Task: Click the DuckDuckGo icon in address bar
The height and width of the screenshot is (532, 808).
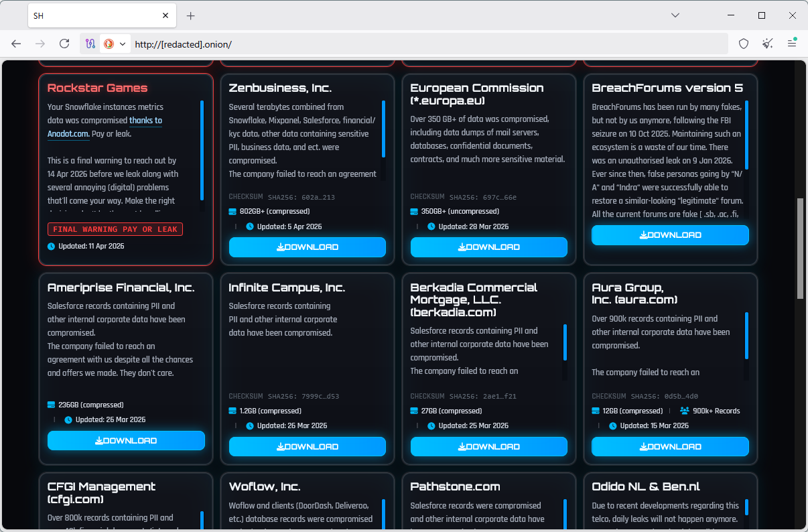Action: [109, 44]
